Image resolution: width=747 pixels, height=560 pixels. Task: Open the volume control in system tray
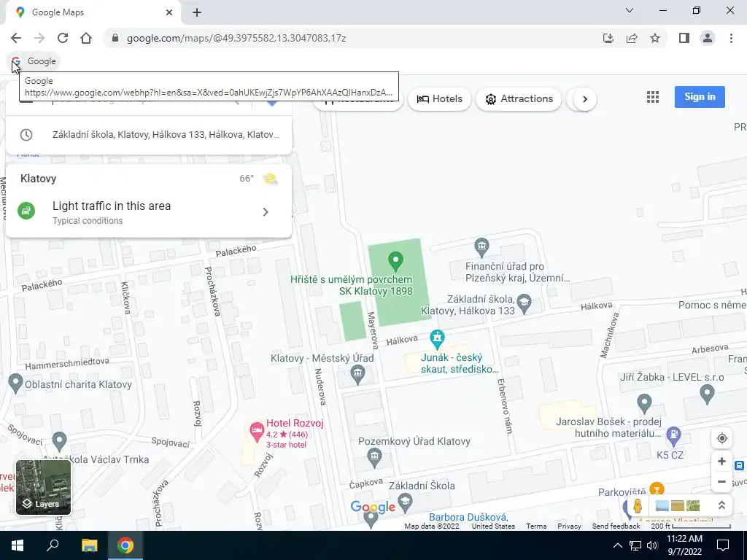tap(652, 545)
